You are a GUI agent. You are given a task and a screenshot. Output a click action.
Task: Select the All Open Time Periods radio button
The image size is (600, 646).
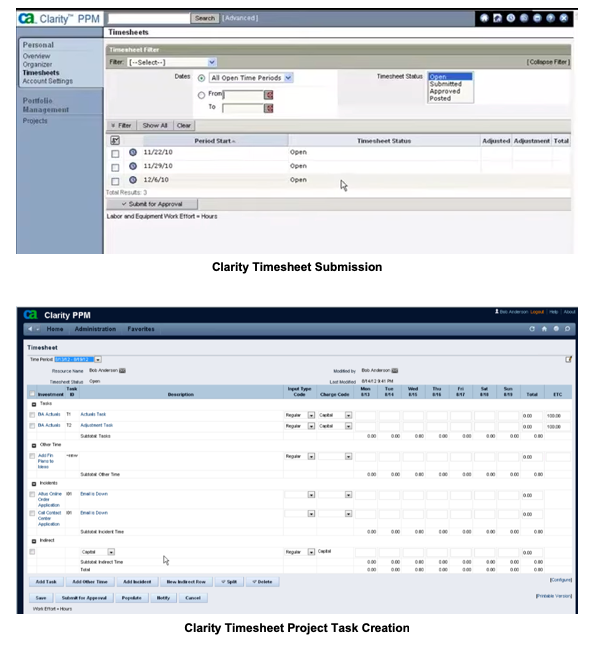(x=202, y=78)
